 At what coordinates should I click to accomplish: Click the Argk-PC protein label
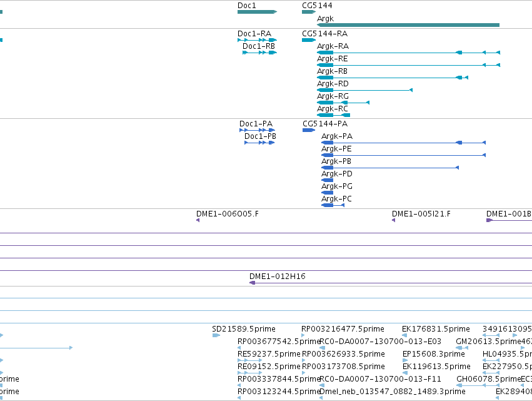click(336, 200)
